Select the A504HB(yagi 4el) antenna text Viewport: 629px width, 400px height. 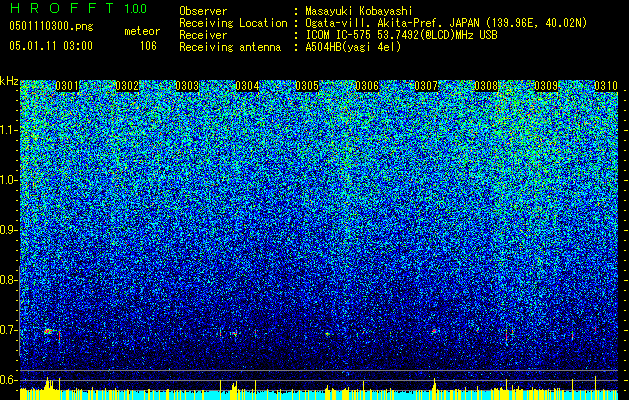click(353, 47)
